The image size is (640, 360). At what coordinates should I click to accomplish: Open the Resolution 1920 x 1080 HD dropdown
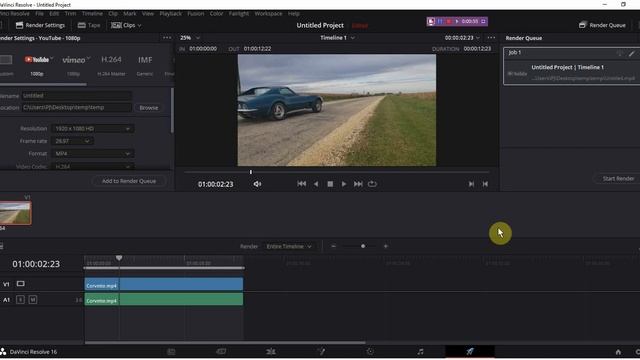[92, 129]
